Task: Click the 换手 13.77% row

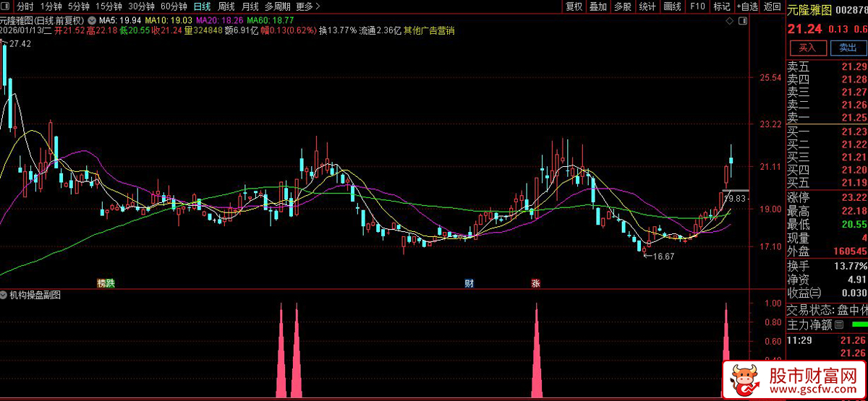Action: 827,266
